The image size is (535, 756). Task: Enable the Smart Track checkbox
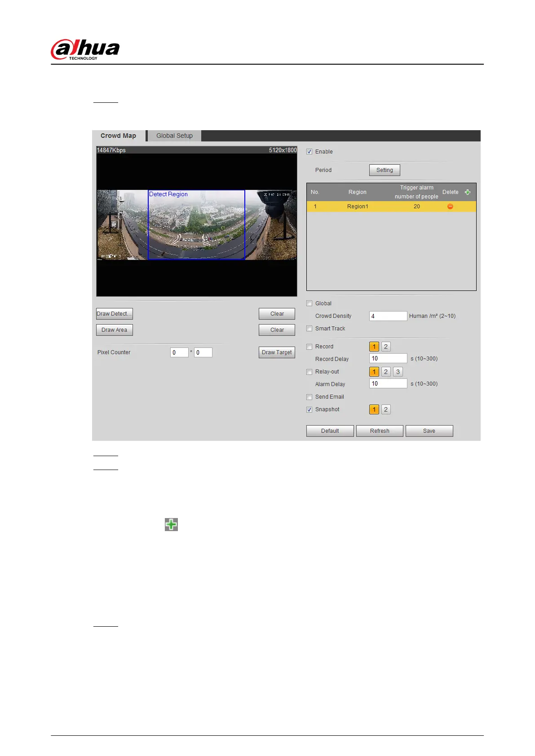(x=309, y=329)
